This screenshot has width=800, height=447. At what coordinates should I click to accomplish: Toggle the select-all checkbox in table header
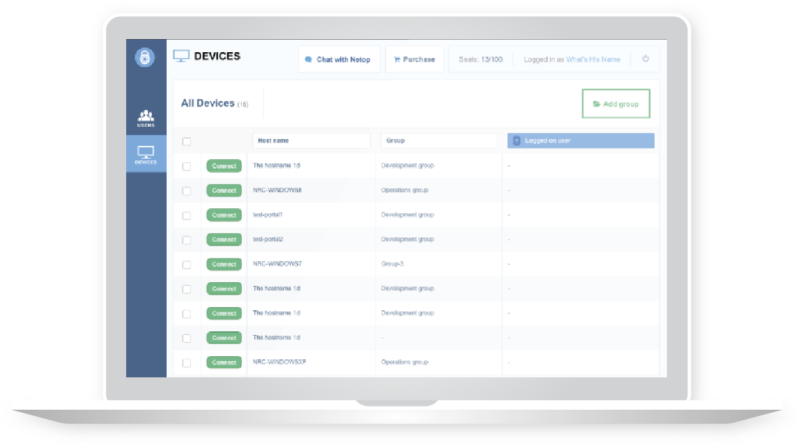(187, 141)
